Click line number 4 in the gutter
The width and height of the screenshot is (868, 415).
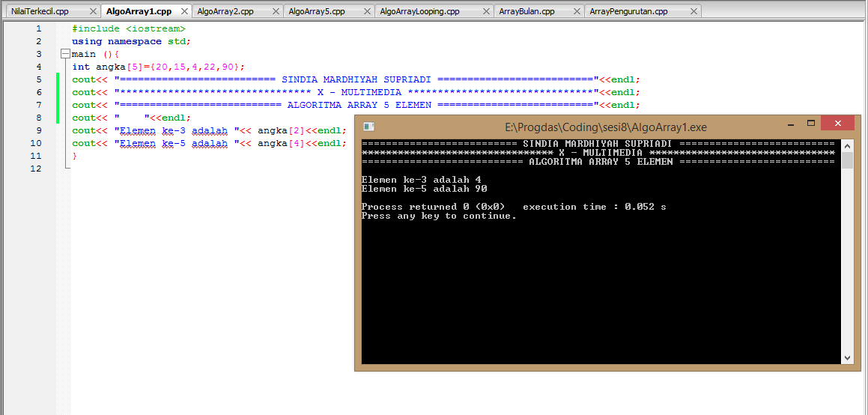tap(38, 67)
